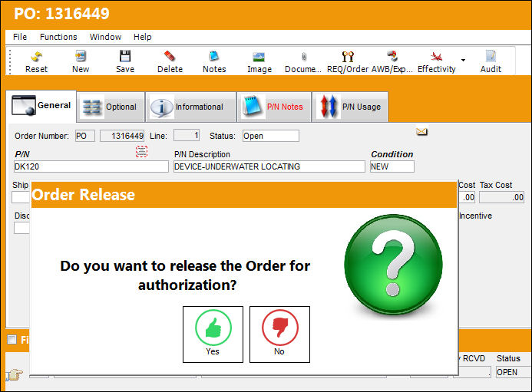The image size is (532, 392).
Task: Expand the toolbar overflow arrow next to Effectivity
Action: tap(463, 61)
